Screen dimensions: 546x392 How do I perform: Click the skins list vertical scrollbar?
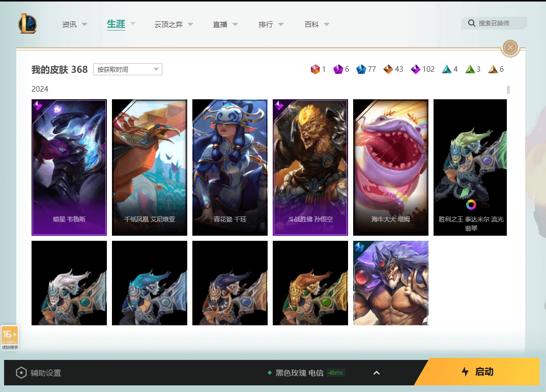click(x=508, y=90)
